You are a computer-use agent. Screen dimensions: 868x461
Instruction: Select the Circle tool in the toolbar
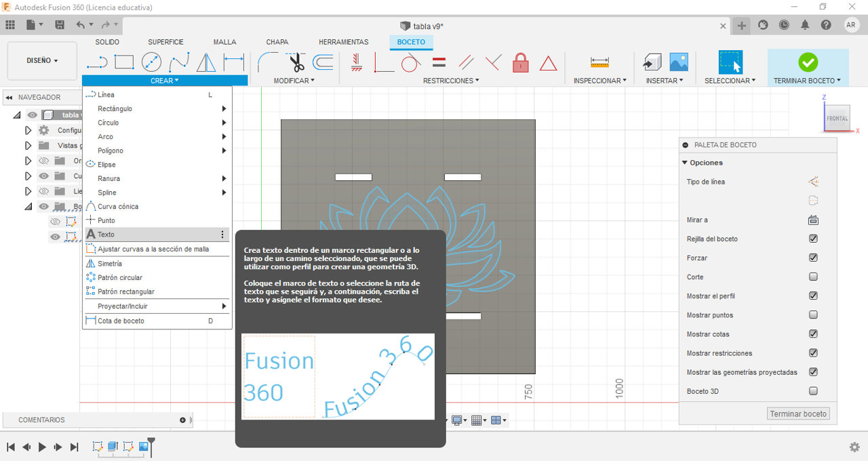(151, 62)
